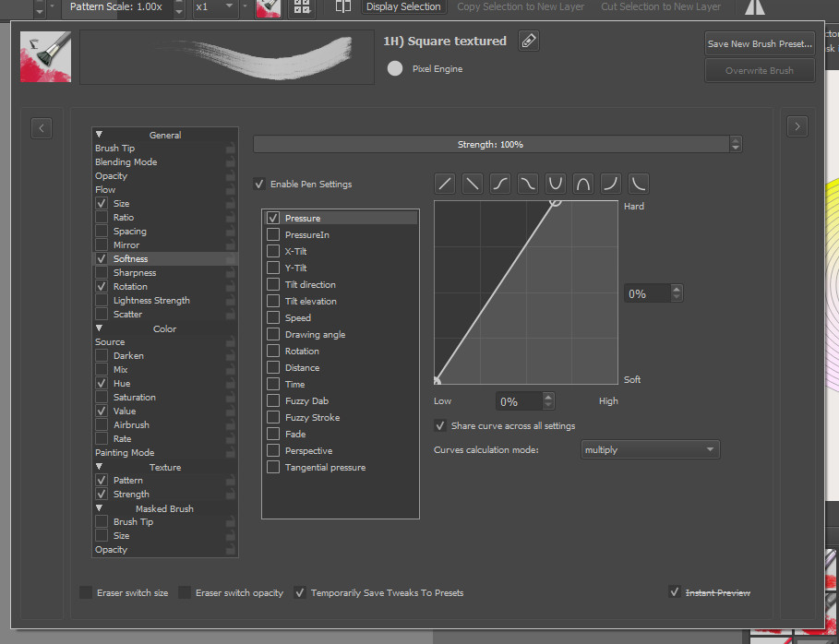Collapse the Masked Brush category

coord(100,508)
